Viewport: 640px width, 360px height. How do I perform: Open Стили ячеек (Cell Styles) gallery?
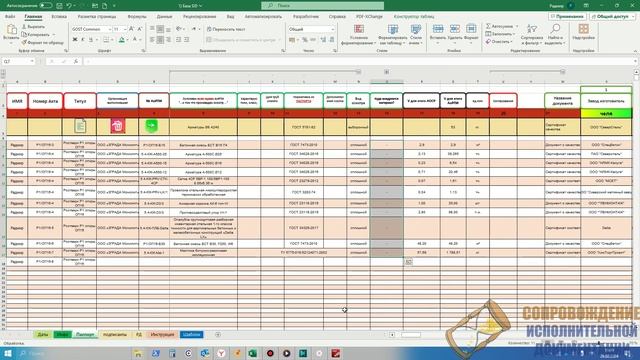tap(416, 34)
